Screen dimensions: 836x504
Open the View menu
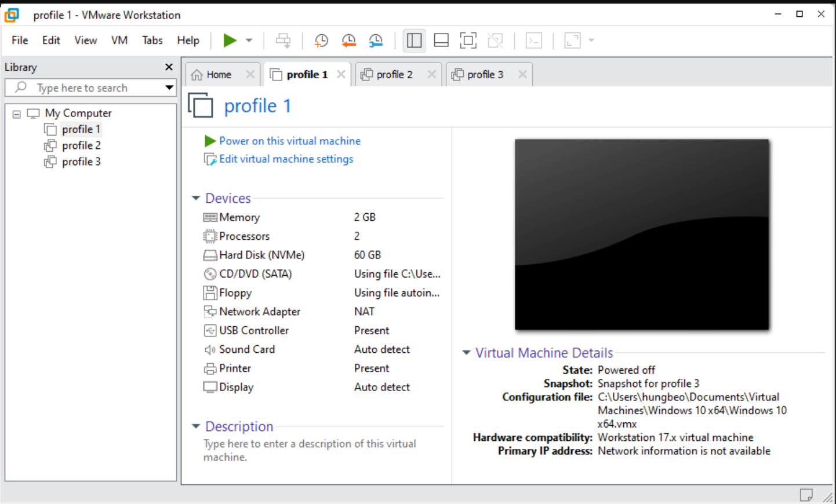pos(85,40)
